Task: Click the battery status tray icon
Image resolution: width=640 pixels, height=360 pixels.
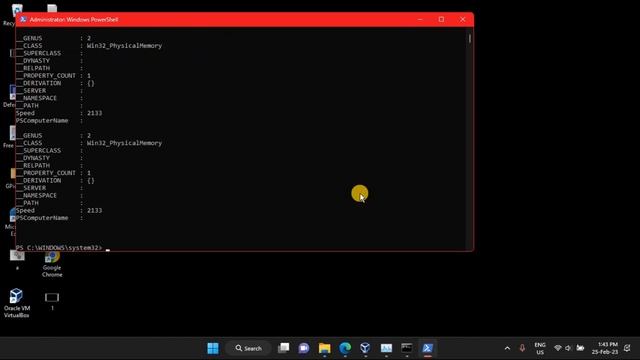Action: [x=580, y=348]
